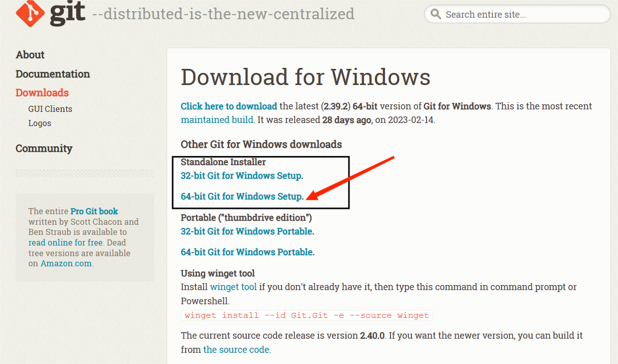Image resolution: width=618 pixels, height=364 pixels.
Task: Open the maintained build link
Action: click(217, 120)
